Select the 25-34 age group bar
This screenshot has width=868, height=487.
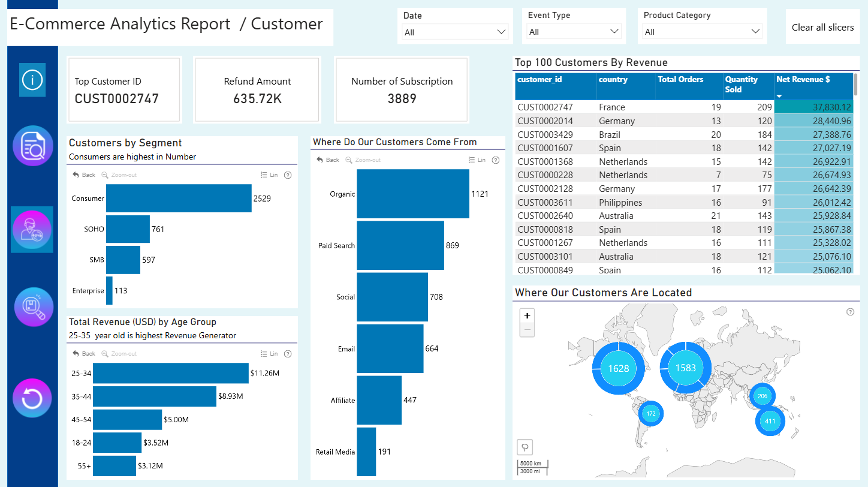[171, 373]
